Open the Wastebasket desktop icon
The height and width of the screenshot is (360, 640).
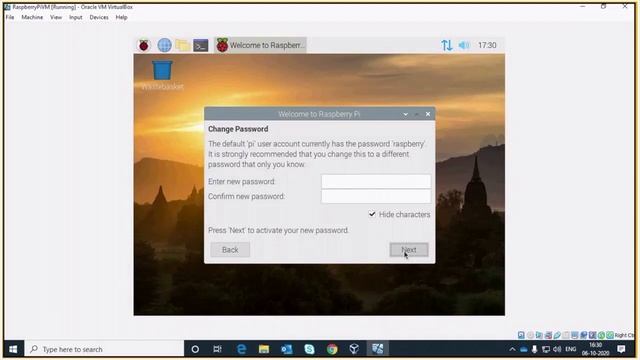point(162,75)
